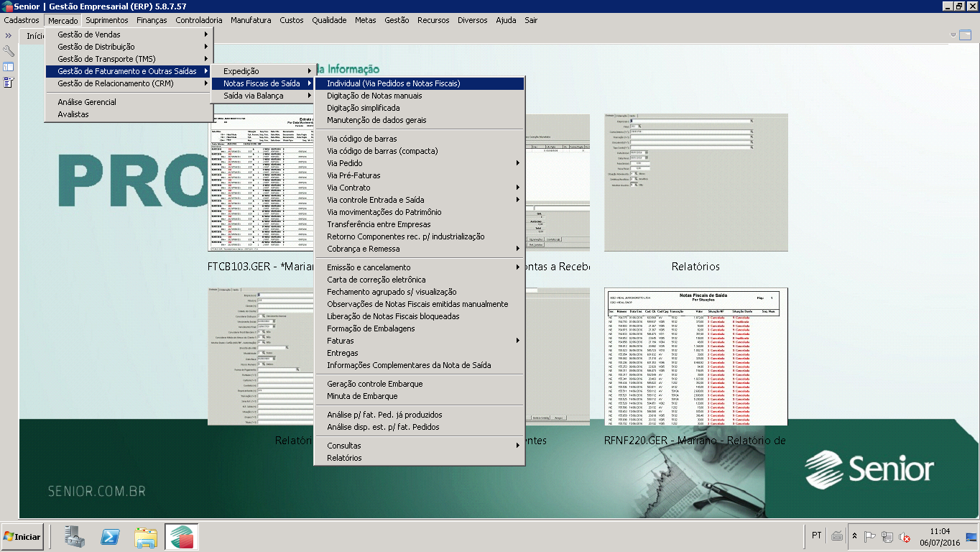Open the Manufatura menu

pos(251,20)
